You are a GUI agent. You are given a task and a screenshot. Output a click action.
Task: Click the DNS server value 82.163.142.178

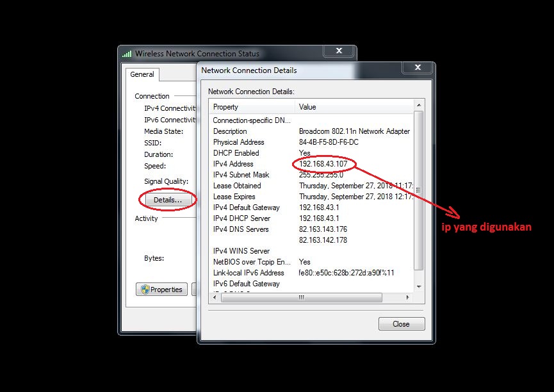323,240
